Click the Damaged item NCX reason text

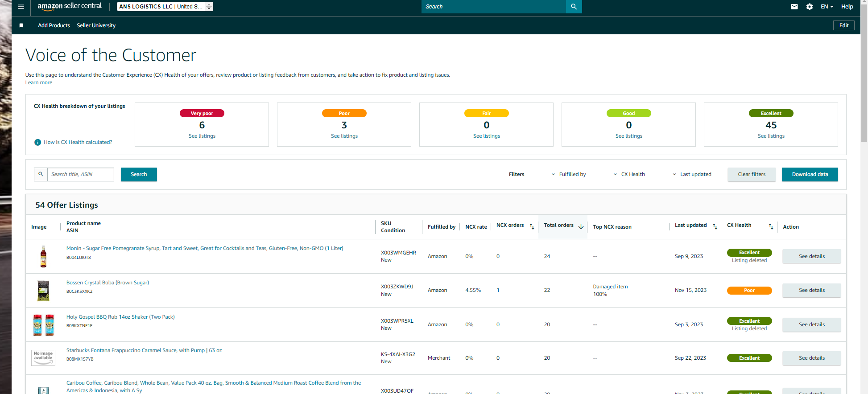[610, 287]
